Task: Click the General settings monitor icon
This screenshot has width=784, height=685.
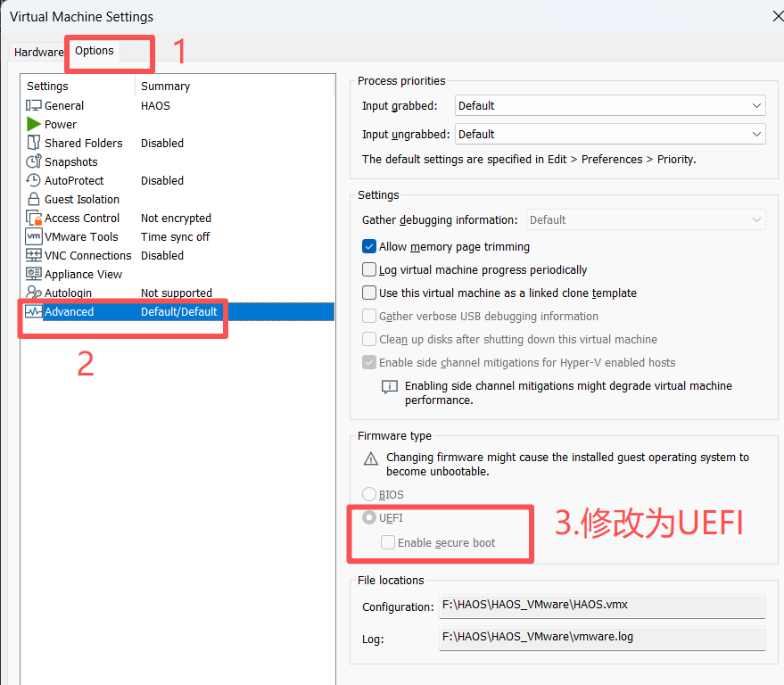Action: coord(34,105)
